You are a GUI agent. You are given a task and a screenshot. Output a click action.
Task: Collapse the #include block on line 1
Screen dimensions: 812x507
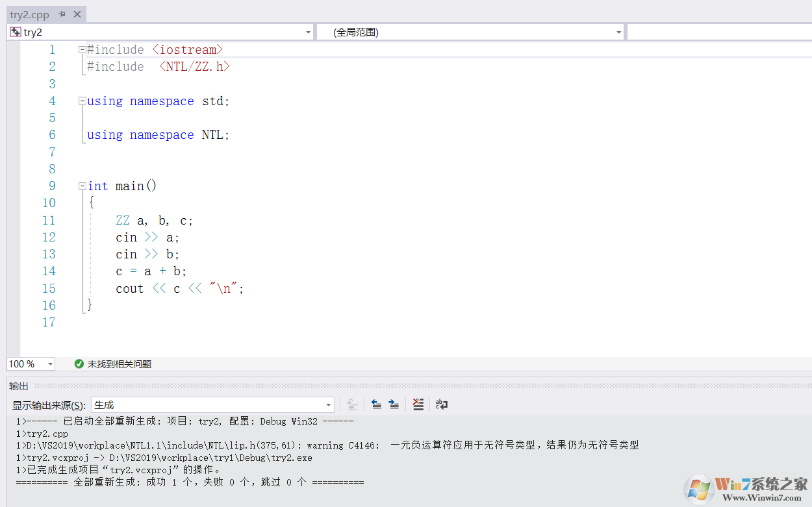[x=82, y=49]
